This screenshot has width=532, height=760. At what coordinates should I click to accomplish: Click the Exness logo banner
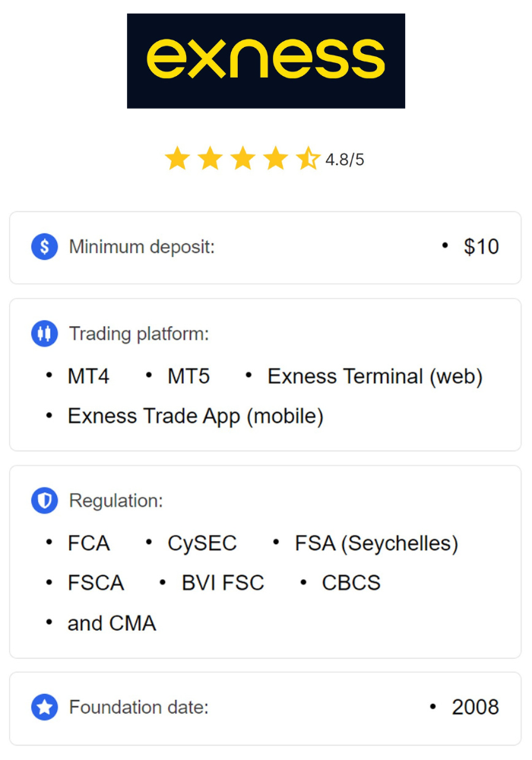(x=265, y=61)
